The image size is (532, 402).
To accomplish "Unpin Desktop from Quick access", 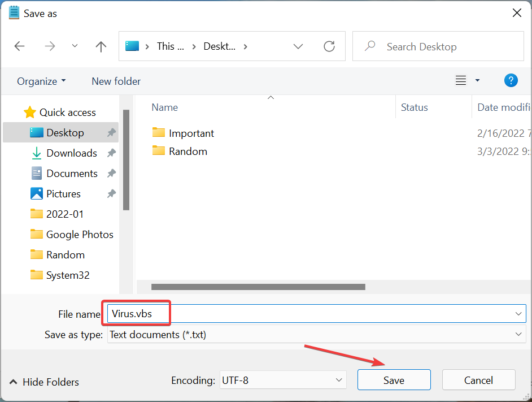I will tap(111, 133).
